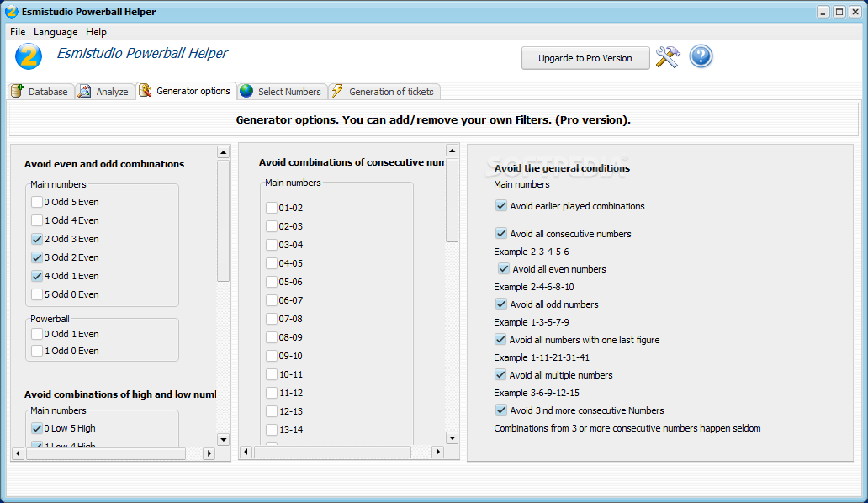
Task: Open the Generation of tickets tab
Action: coord(384,92)
